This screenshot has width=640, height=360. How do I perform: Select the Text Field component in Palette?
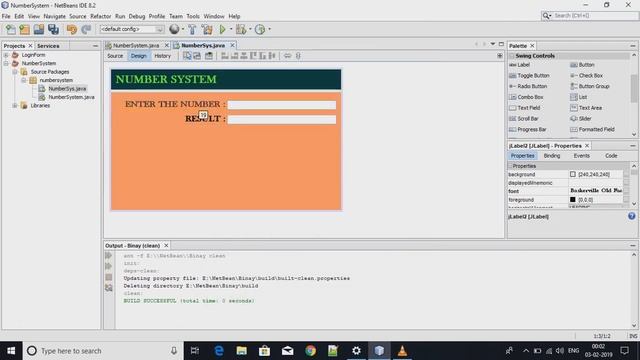[524, 108]
